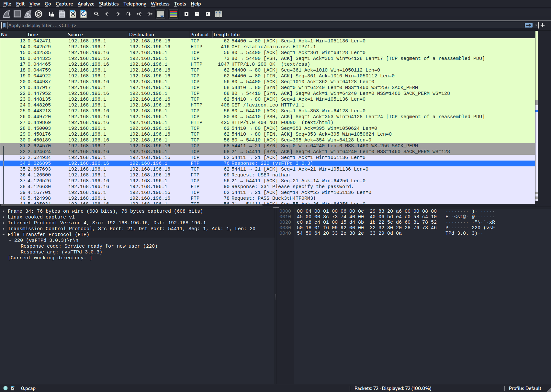Screen dimensions: 551x392
Task: Open the File menu
Action: 7,4
